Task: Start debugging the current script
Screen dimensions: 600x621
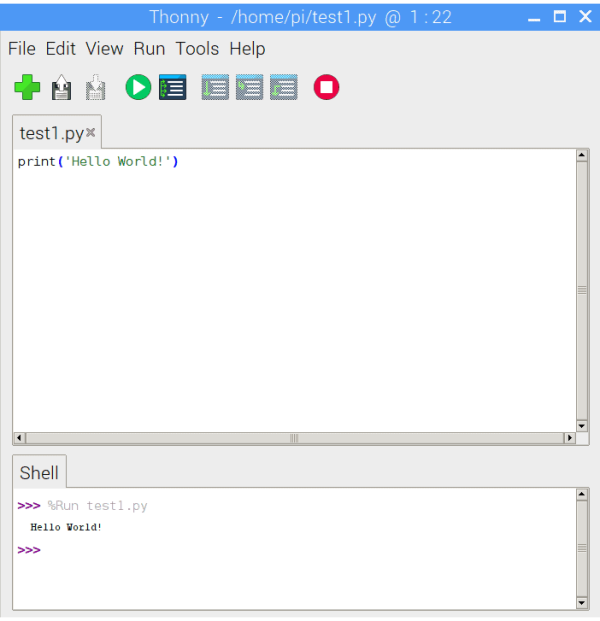Action: click(x=173, y=88)
